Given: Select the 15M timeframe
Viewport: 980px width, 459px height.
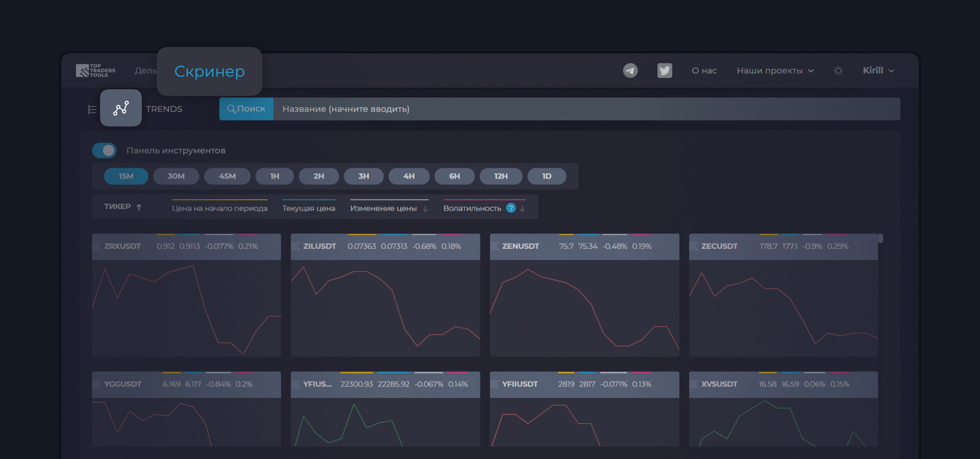Looking at the screenshot, I should 126,176.
